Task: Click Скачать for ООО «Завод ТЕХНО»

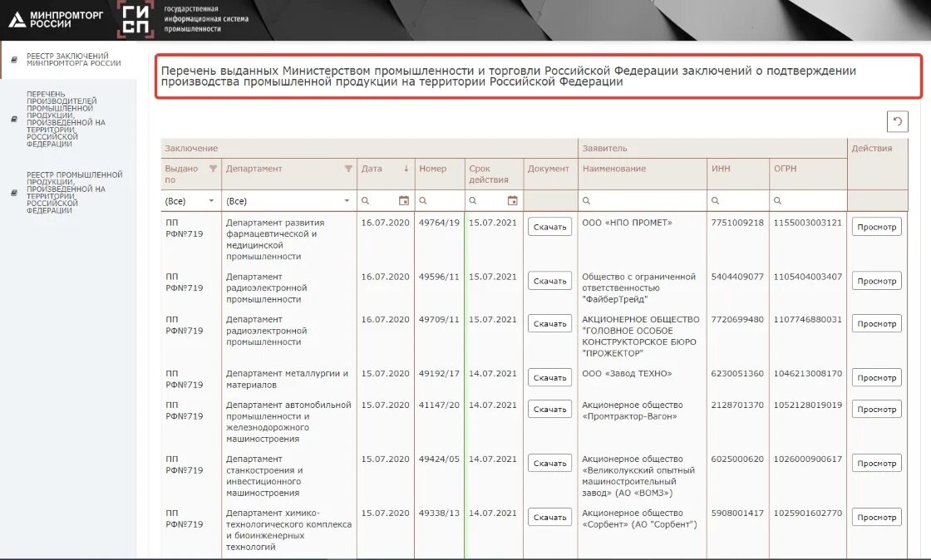Action: pyautogui.click(x=549, y=377)
